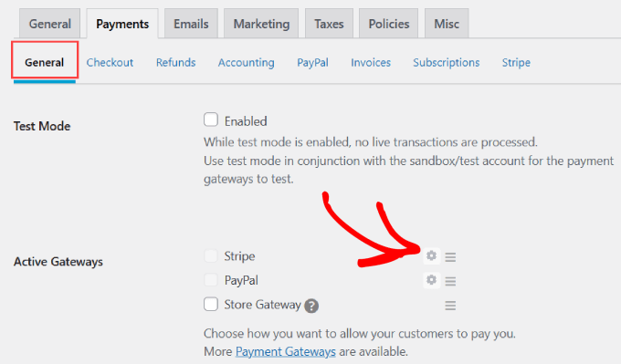Open PayPal gateway settings gear icon
The image size is (621, 364).
point(431,280)
